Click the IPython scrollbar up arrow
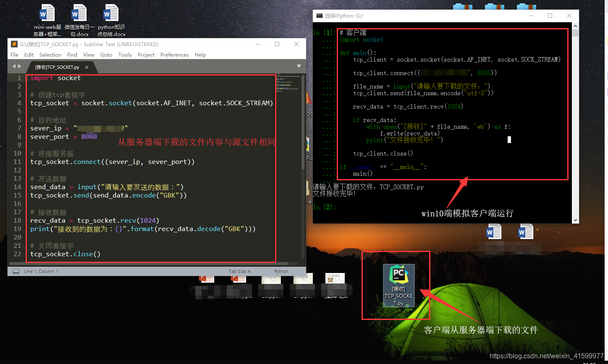This screenshot has height=364, width=608. pyautogui.click(x=575, y=26)
